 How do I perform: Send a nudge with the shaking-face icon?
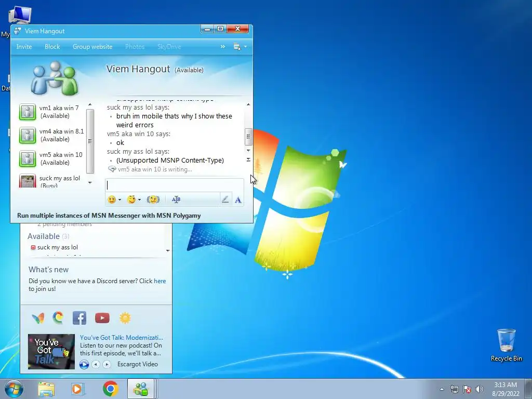pyautogui.click(x=153, y=199)
